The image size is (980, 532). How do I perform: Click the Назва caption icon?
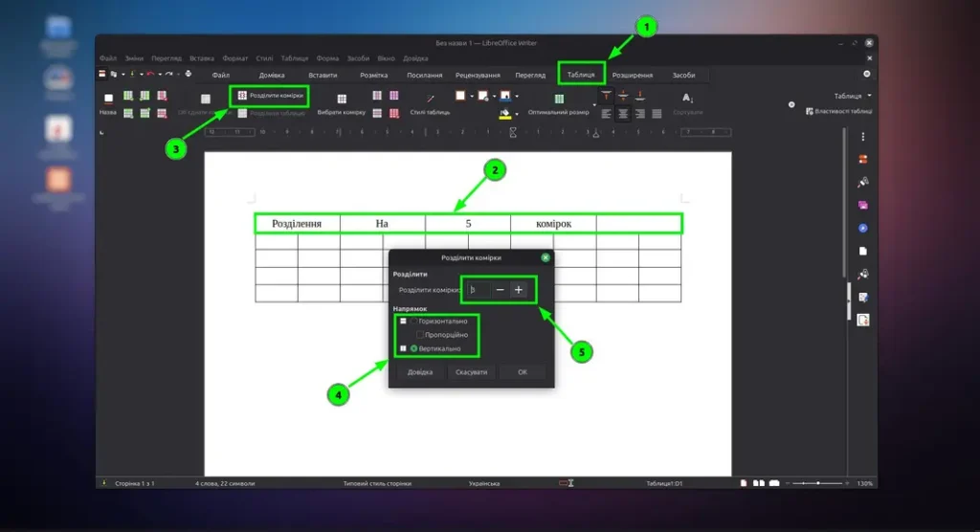(108, 99)
